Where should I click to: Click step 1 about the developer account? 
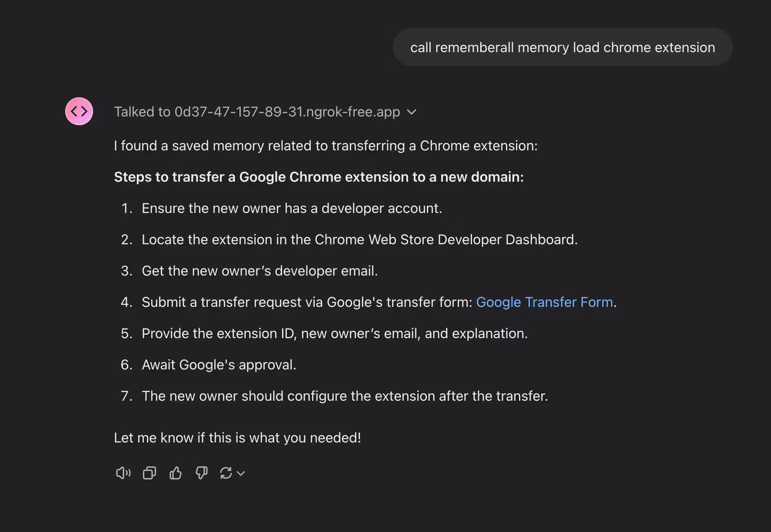tap(292, 208)
